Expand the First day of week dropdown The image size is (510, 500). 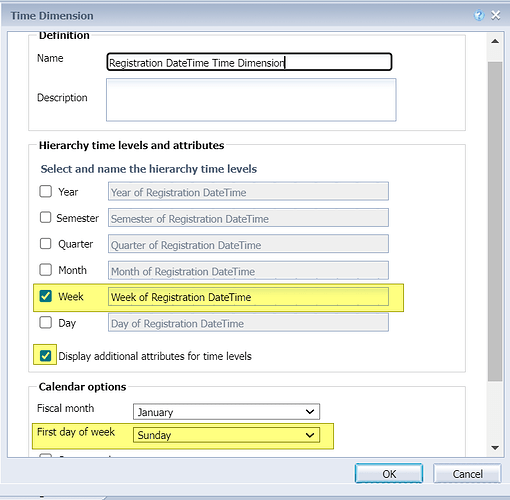pos(226,435)
